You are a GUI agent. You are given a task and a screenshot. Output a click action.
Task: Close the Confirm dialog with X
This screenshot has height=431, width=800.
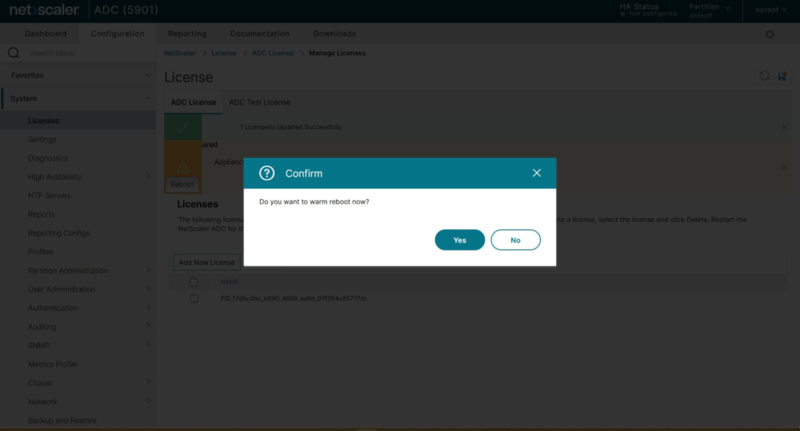point(537,173)
